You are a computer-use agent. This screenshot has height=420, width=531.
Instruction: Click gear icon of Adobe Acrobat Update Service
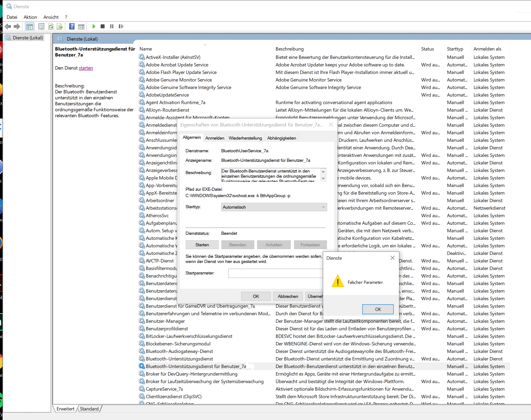coord(142,65)
